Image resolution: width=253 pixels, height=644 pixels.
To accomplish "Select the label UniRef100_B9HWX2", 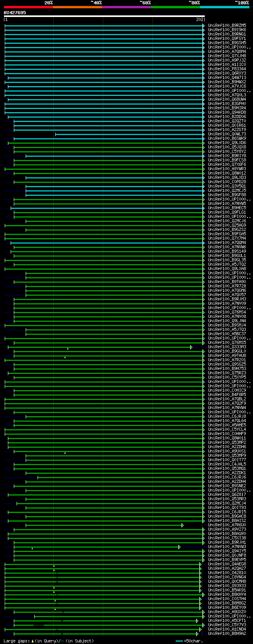I will 227,82.
